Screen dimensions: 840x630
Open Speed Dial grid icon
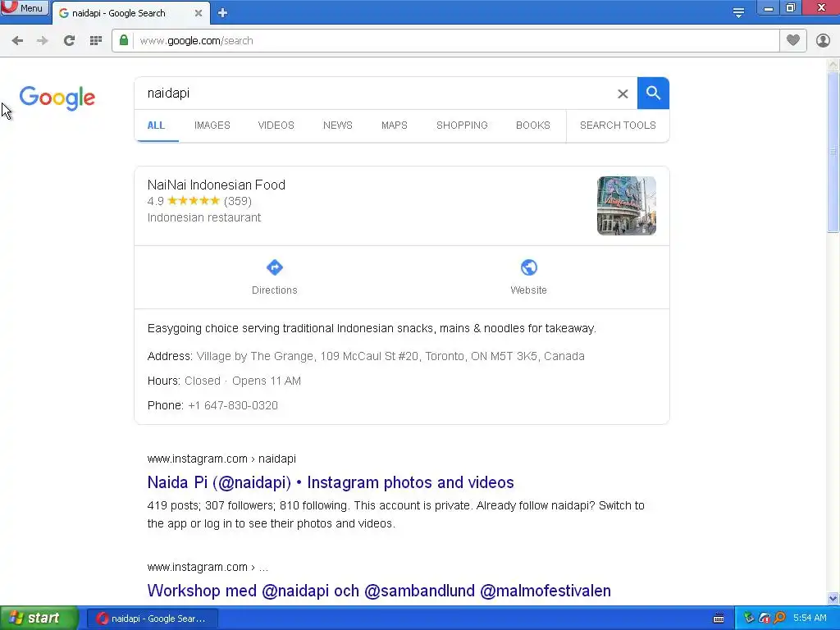point(96,41)
